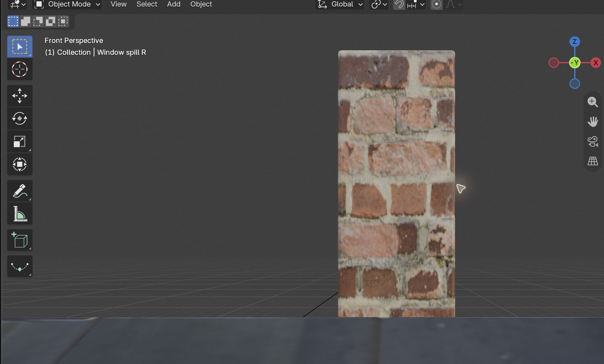Open the snapping options dropdown

click(416, 4)
